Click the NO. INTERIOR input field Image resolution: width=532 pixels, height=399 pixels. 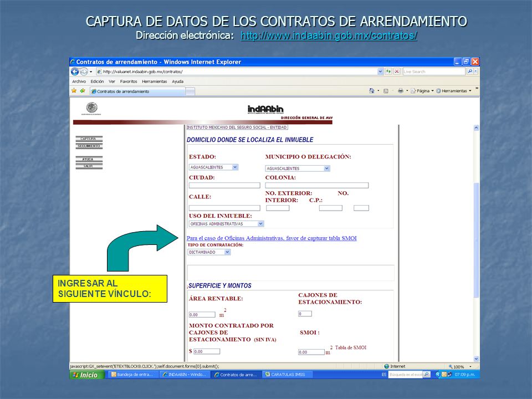pos(330,208)
